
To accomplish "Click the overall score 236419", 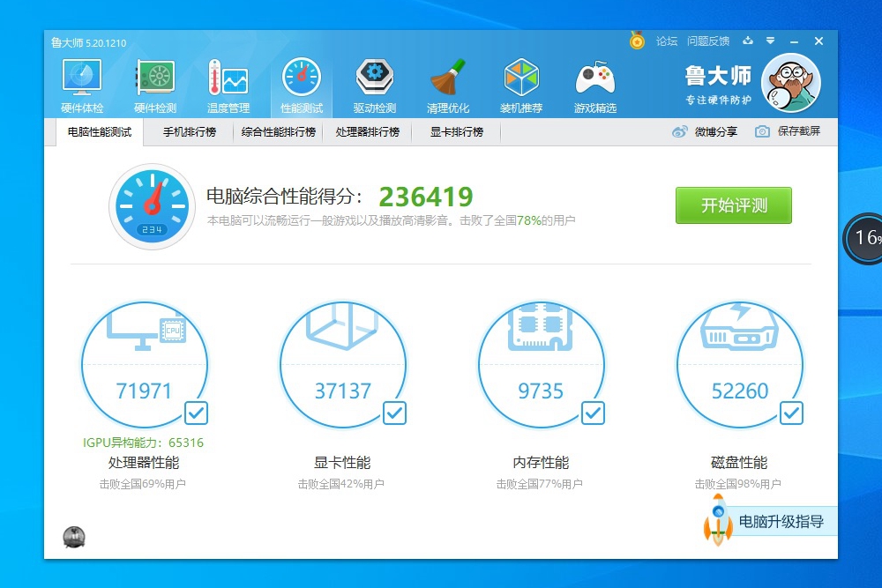I will coord(426,197).
